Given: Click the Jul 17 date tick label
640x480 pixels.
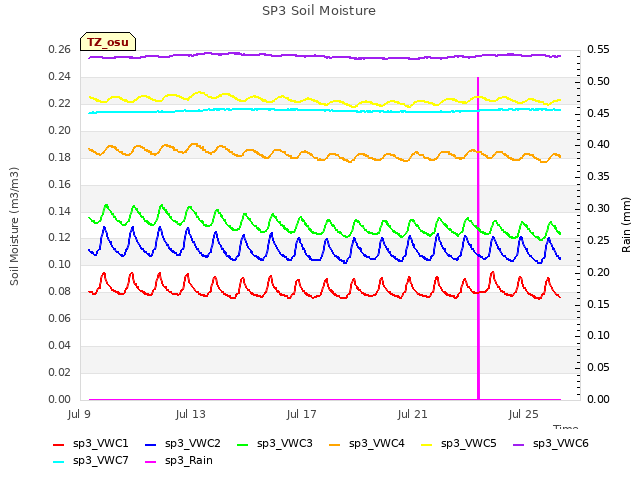Looking at the screenshot, I should (301, 415).
